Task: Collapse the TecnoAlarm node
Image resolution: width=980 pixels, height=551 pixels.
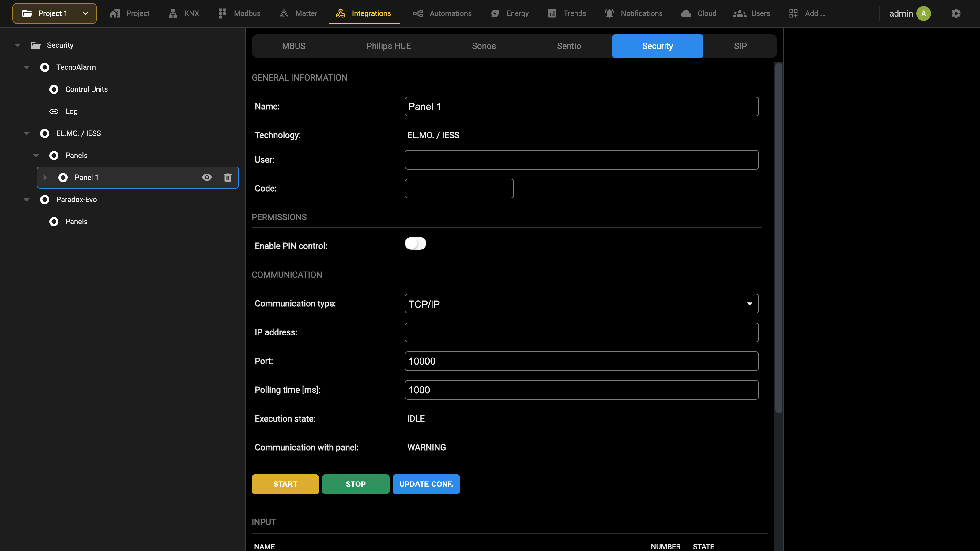Action: tap(27, 67)
